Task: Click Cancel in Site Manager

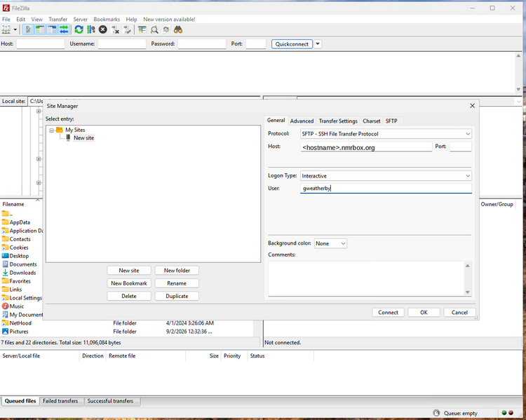Action: (459, 312)
